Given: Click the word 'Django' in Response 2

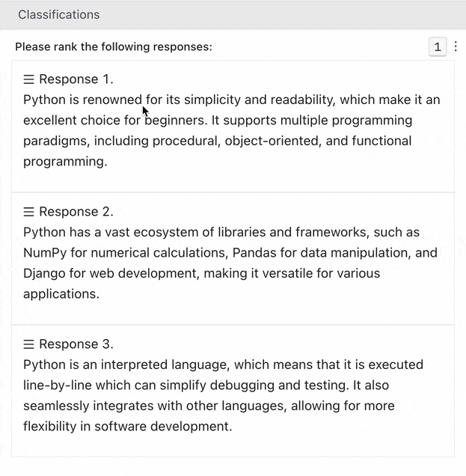Looking at the screenshot, I should tap(44, 273).
